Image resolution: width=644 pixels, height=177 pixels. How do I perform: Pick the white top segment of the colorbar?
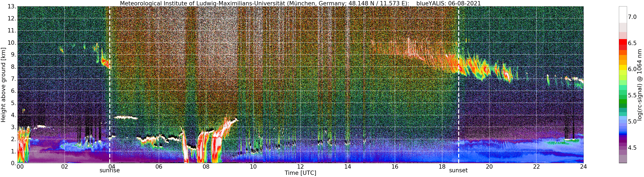pos(623,15)
